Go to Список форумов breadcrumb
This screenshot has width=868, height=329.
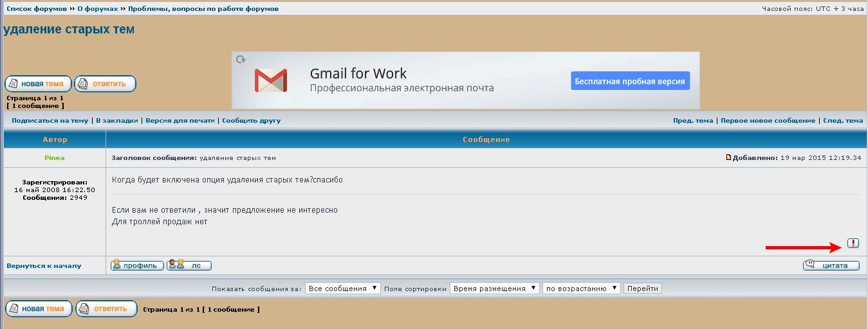[x=37, y=9]
